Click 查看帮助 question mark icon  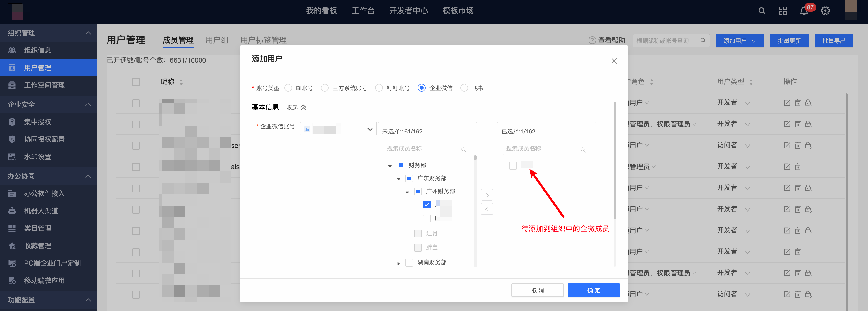coord(592,40)
